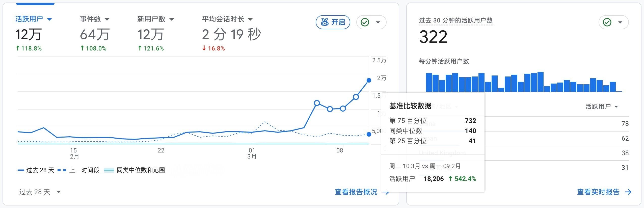Expand the 事件数 metric selector

pyautogui.click(x=107, y=19)
